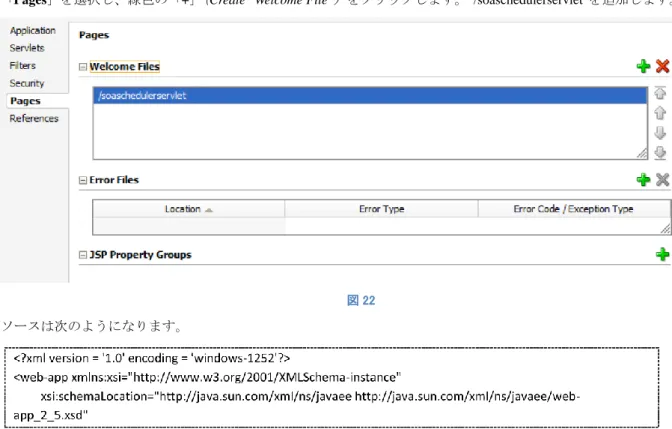
Task: Click the xsi:schemaLocation line
Action: (x=310, y=396)
